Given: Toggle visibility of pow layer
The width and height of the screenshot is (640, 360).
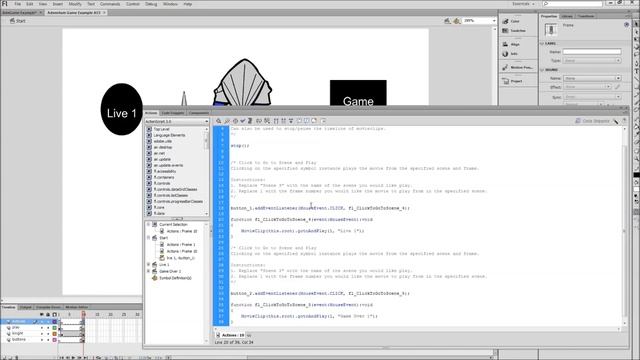Looking at the screenshot, I should click(x=42, y=327).
